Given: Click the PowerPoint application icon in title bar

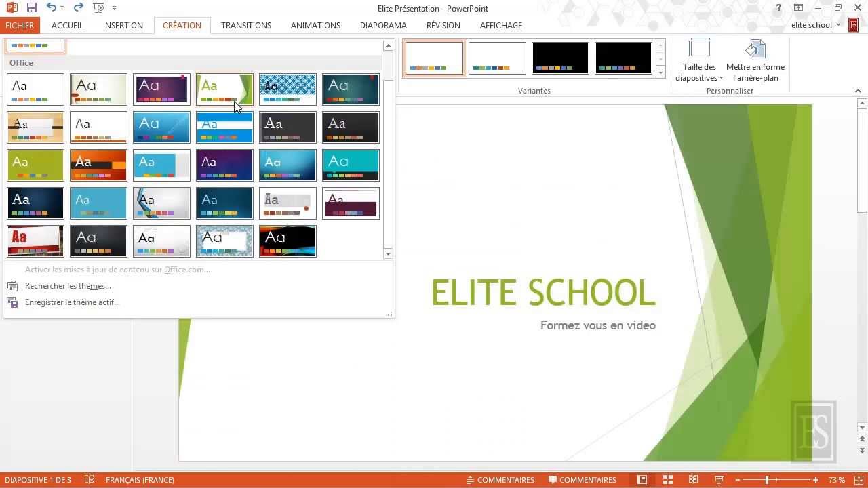Looking at the screenshot, I should point(11,7).
